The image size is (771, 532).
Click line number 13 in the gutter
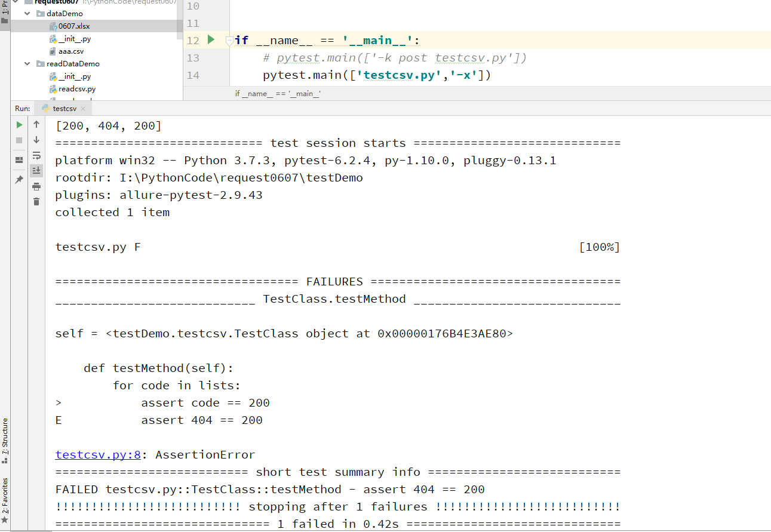point(193,58)
